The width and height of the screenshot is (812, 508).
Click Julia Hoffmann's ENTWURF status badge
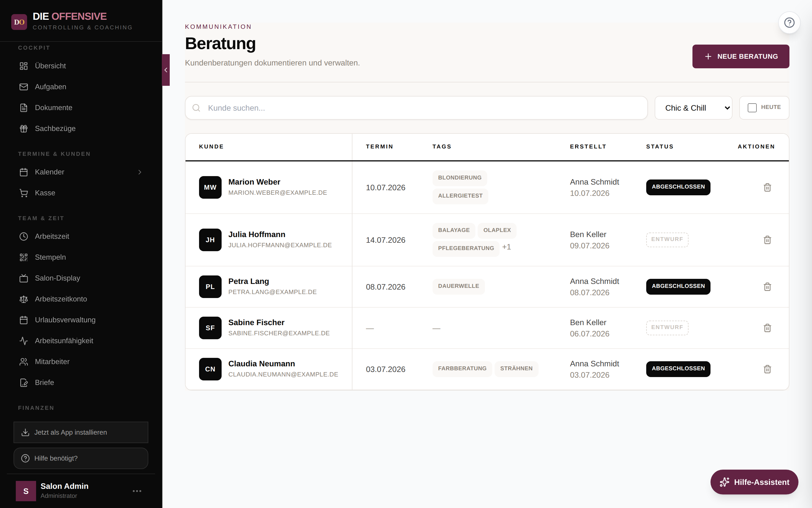pyautogui.click(x=667, y=240)
